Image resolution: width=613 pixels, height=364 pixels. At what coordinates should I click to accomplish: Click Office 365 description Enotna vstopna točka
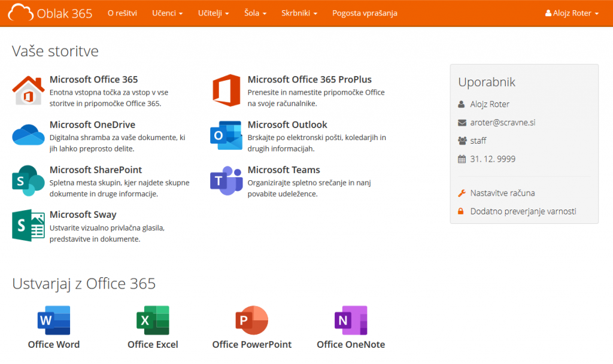click(x=109, y=98)
